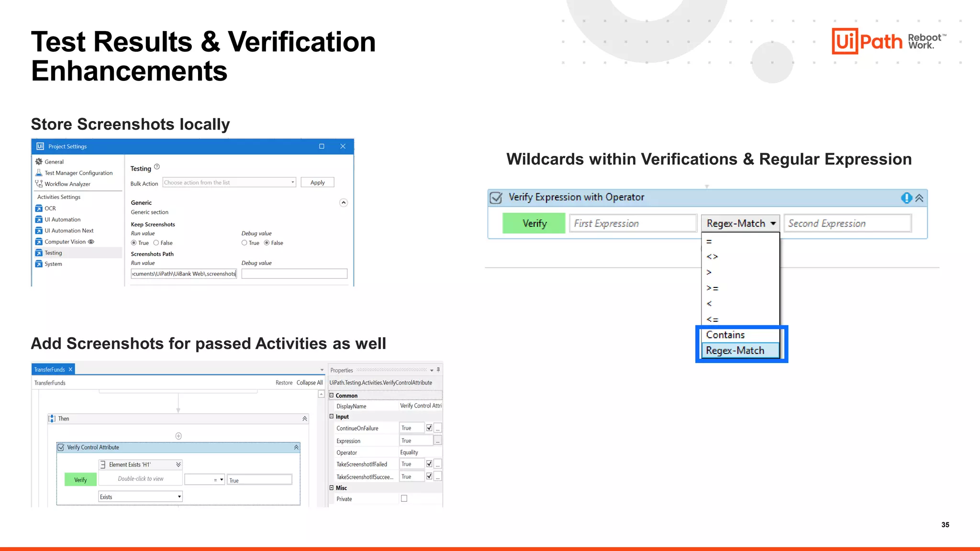This screenshot has width=980, height=551.
Task: Click the Computer Vision settings icon
Action: pyautogui.click(x=39, y=242)
